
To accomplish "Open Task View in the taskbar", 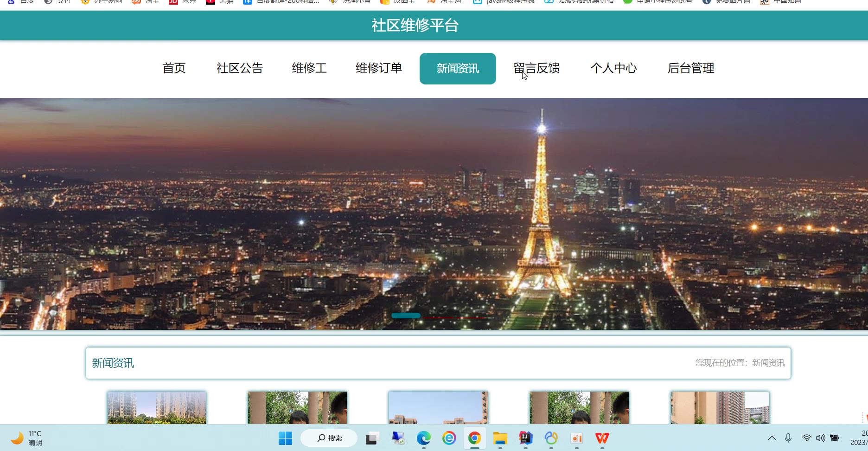I will tap(372, 438).
